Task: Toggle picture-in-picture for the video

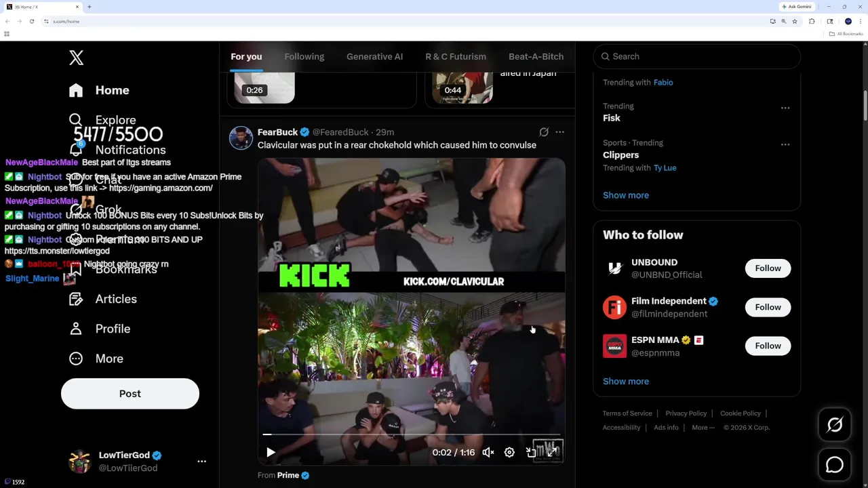Action: coord(531,452)
